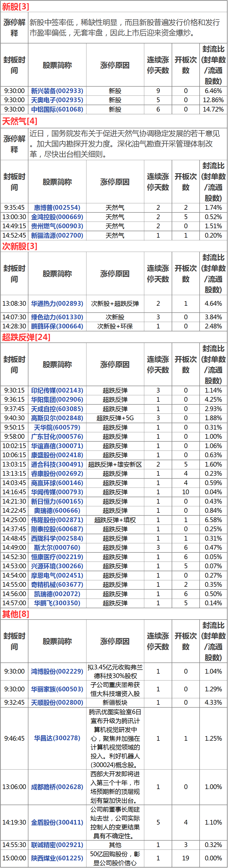Click the 华通热力(002893) stock link
Screen dimensions: 228x868
(57, 303)
